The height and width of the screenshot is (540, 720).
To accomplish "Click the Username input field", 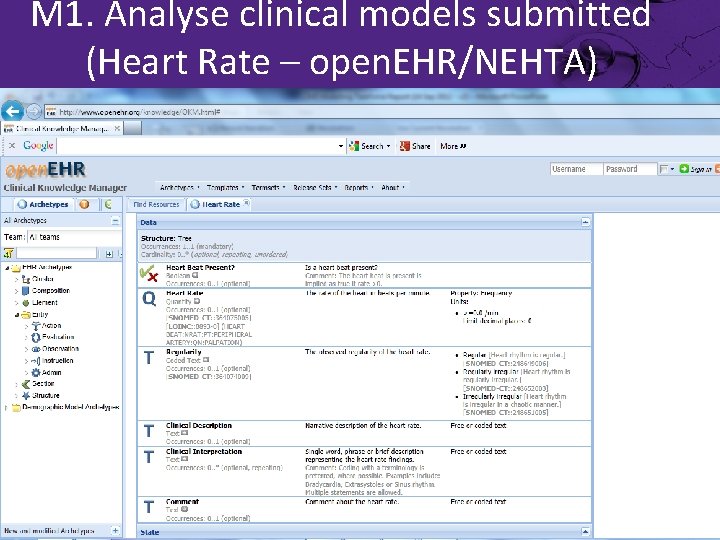I will (x=576, y=169).
